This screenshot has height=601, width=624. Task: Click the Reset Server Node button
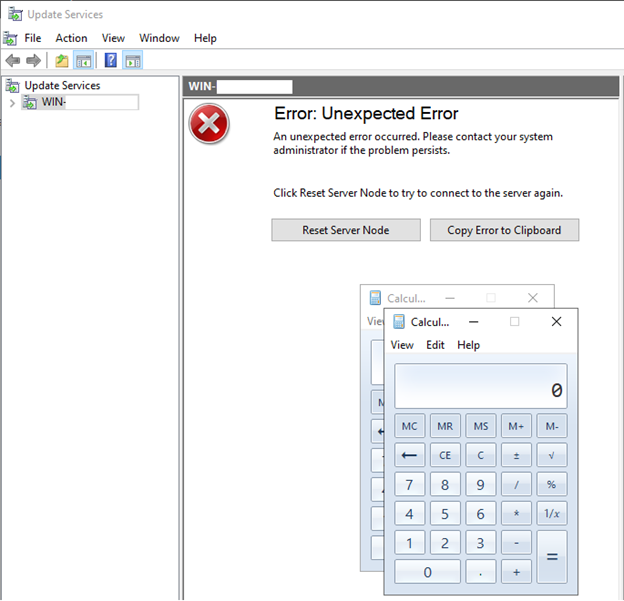coord(346,230)
